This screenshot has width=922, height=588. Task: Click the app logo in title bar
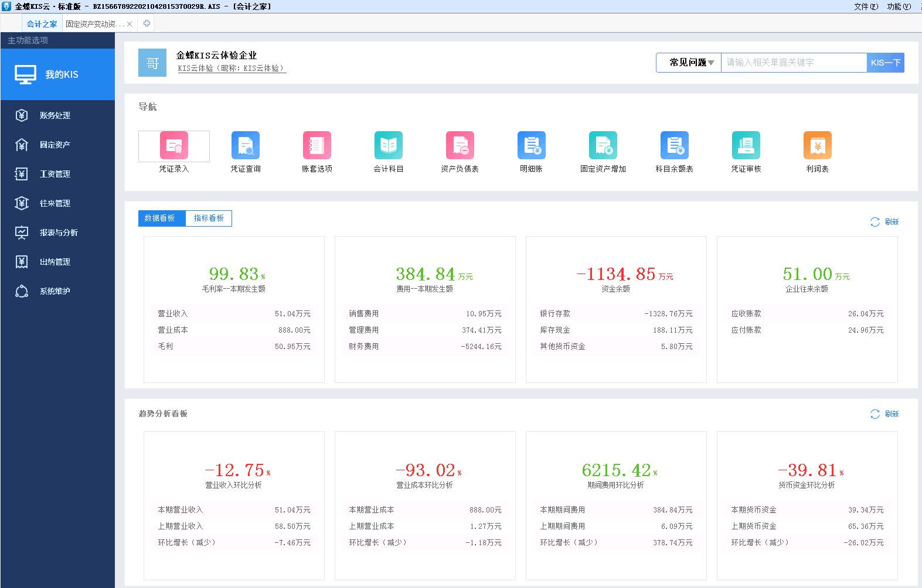[6, 6]
